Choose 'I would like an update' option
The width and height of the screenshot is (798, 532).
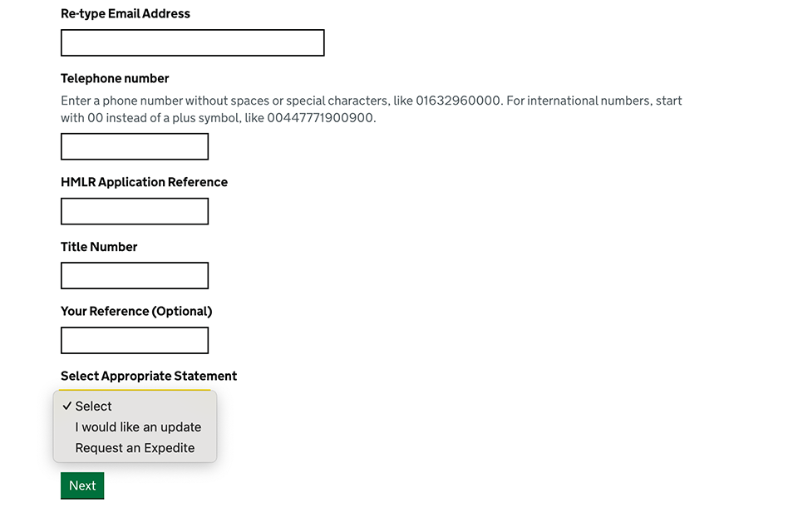[x=138, y=427]
